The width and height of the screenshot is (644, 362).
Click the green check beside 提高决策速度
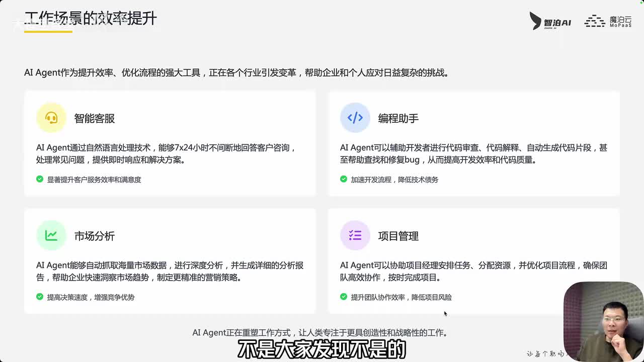40,297
